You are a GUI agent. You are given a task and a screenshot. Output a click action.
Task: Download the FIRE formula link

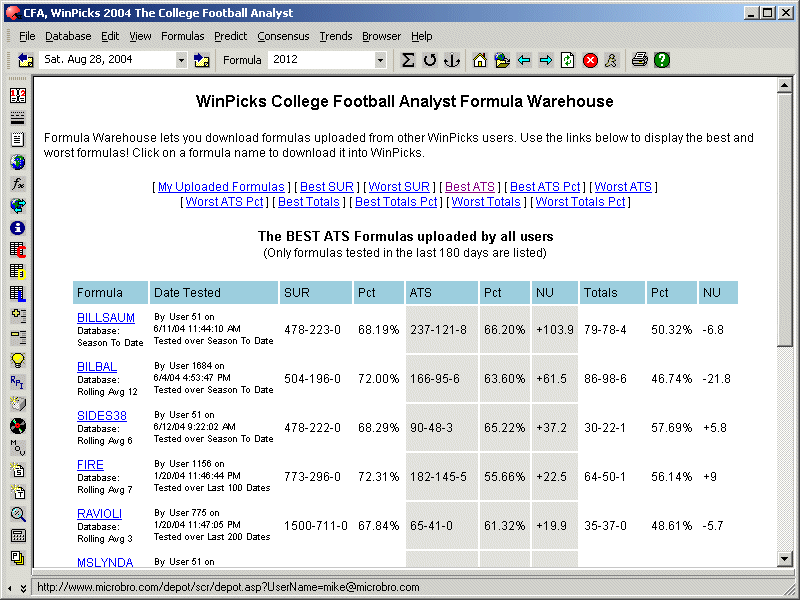[x=90, y=465]
